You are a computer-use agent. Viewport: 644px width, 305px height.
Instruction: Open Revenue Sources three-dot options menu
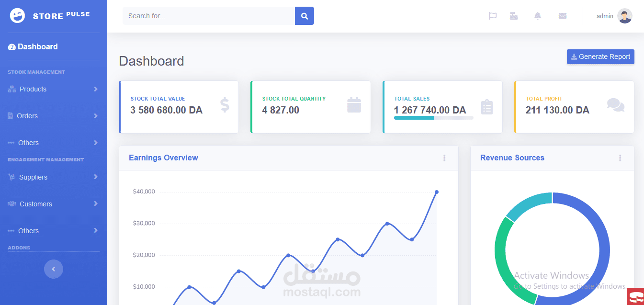click(620, 158)
